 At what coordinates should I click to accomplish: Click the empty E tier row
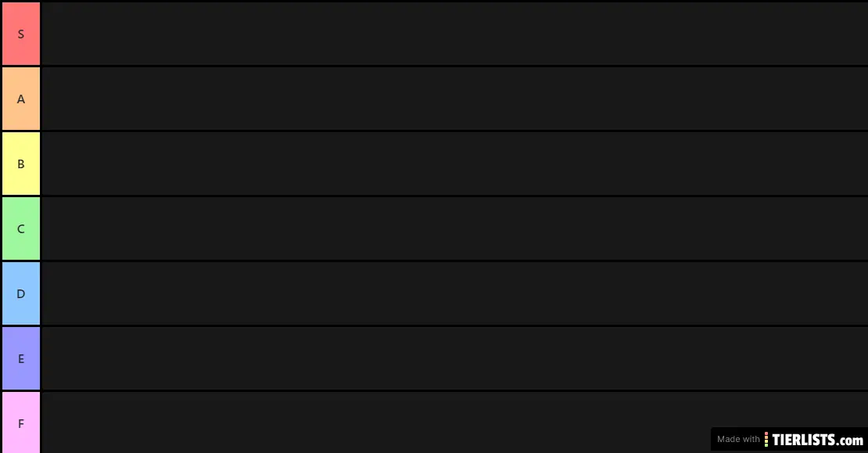(455, 358)
